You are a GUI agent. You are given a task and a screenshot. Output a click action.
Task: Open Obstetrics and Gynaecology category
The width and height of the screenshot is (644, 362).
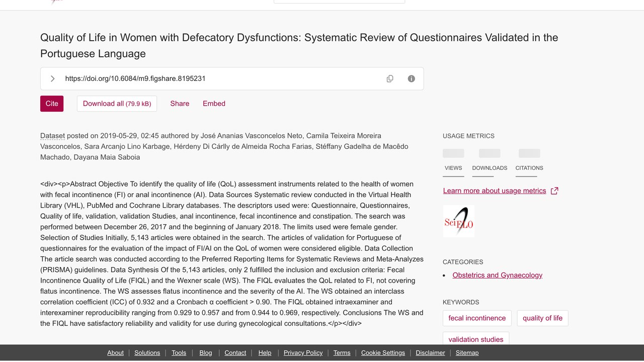(x=498, y=275)
